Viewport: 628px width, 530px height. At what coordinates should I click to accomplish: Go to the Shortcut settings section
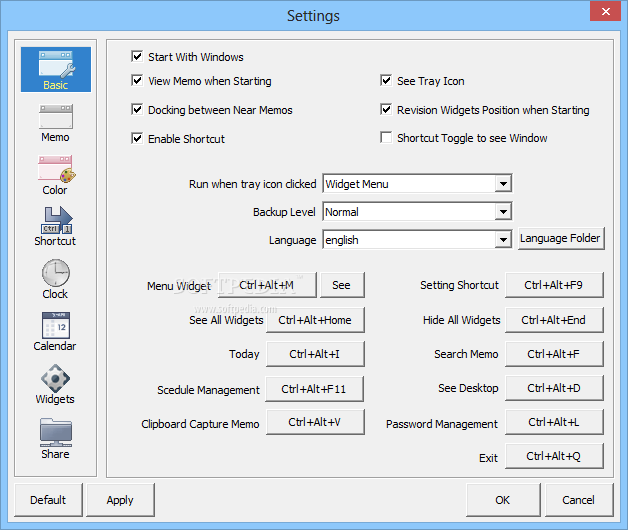tap(55, 226)
